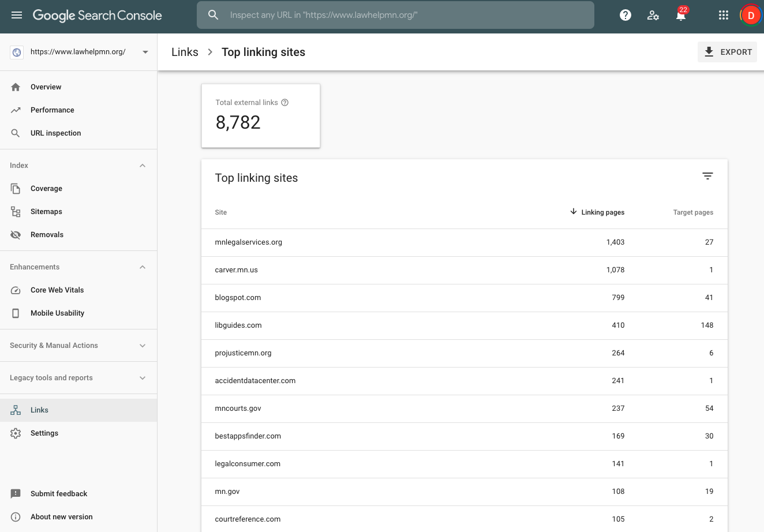Click the Google Search Console logo

click(x=97, y=16)
